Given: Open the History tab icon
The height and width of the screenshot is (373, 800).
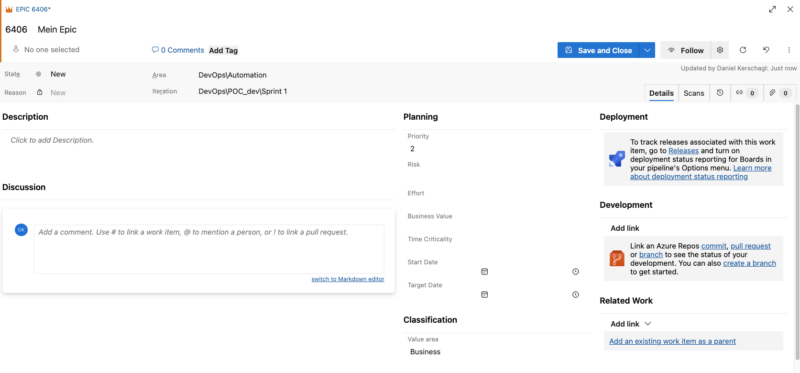Looking at the screenshot, I should pos(720,93).
